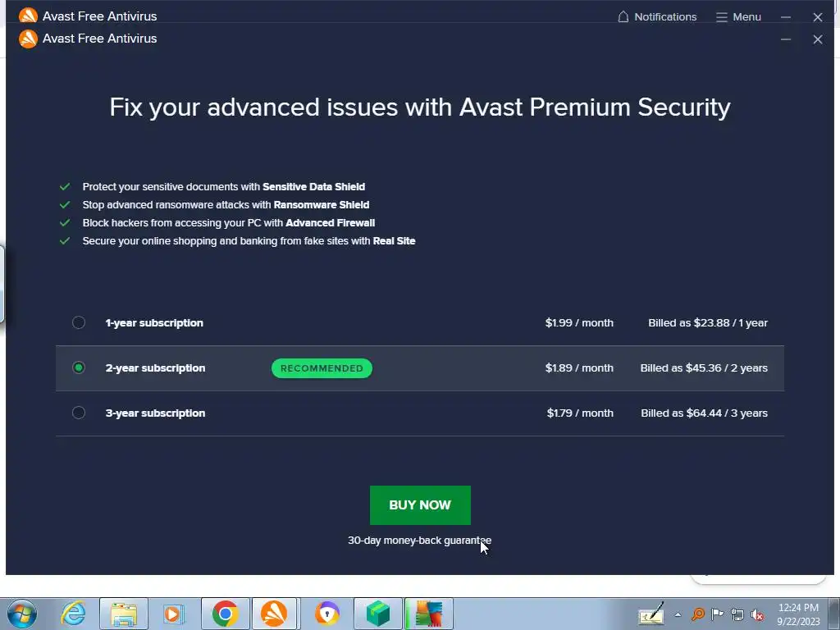Click the Avast logo in the inner window
The image size is (840, 630).
[28, 39]
